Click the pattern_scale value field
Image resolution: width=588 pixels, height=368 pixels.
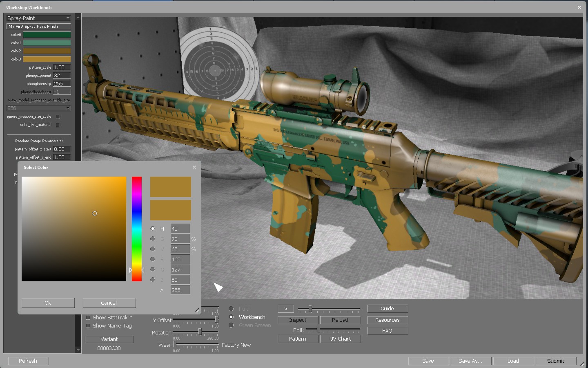[62, 67]
